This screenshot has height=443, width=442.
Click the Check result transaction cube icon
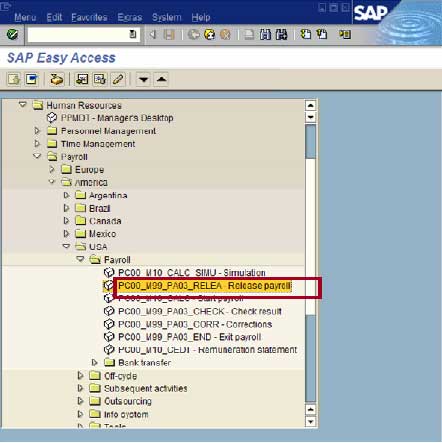(109, 311)
